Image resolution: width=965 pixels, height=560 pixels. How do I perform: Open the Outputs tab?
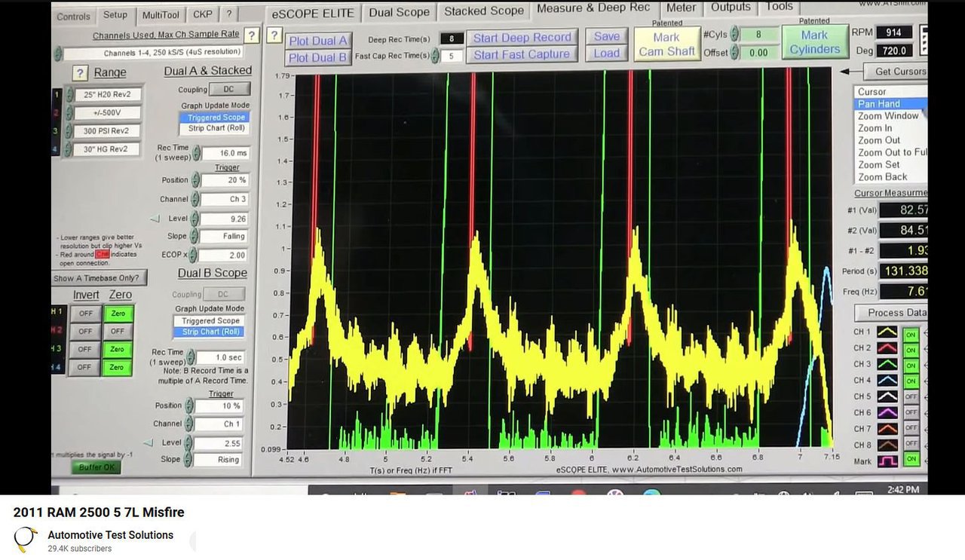click(731, 8)
